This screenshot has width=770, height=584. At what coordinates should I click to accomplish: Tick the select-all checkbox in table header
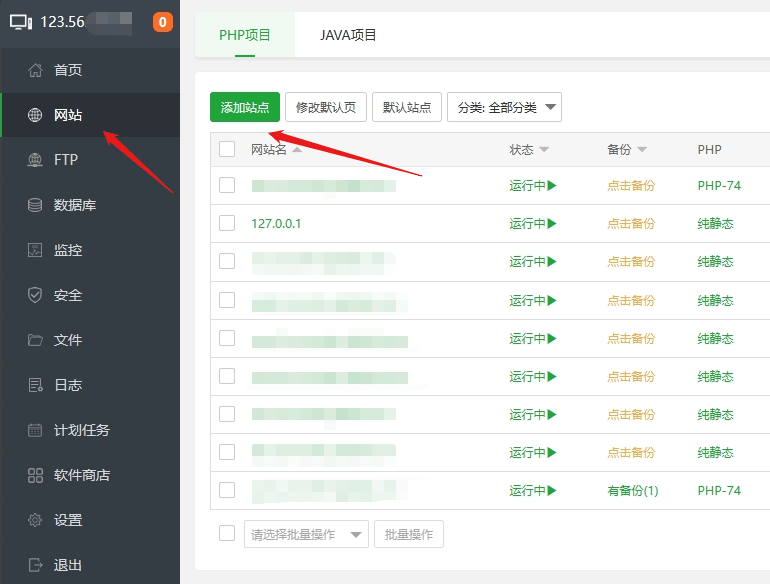(227, 149)
